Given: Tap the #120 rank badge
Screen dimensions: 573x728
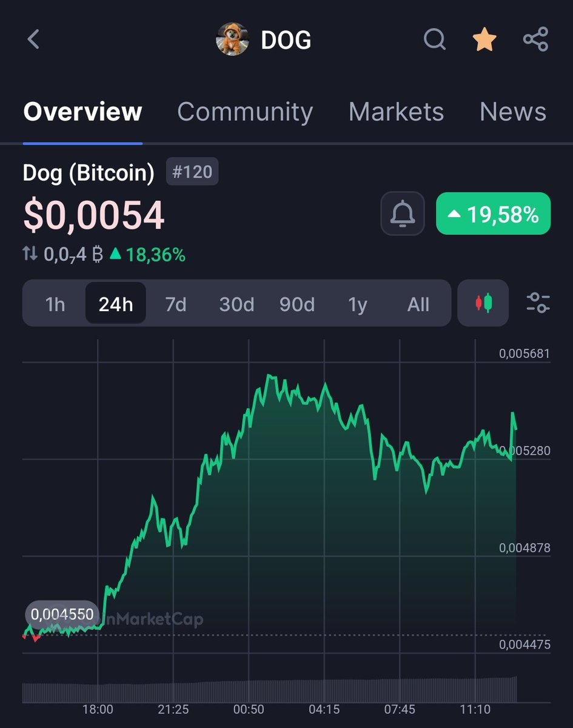Looking at the screenshot, I should coord(192,172).
